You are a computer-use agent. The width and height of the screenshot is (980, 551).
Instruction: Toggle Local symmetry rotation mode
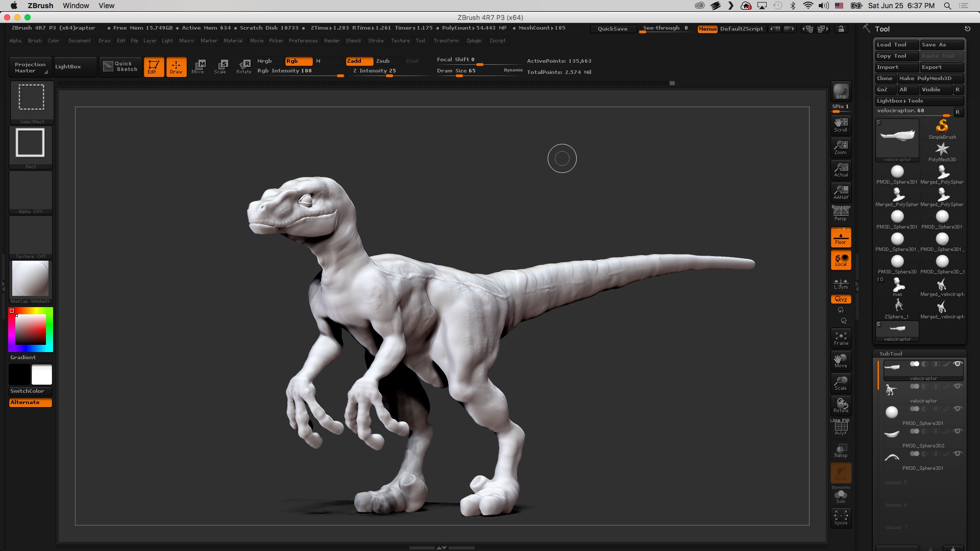tap(841, 260)
